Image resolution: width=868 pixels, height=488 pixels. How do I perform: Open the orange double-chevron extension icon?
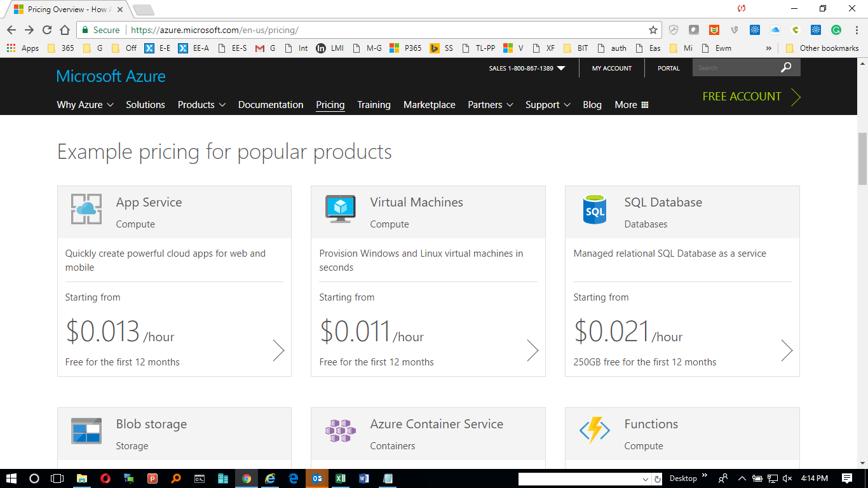(715, 30)
